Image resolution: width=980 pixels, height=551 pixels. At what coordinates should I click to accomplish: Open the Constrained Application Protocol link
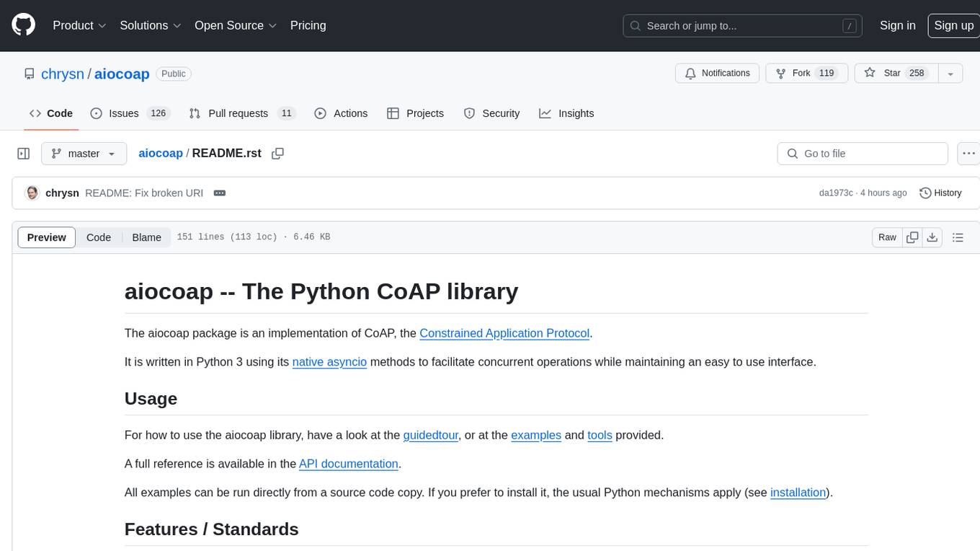(x=504, y=333)
